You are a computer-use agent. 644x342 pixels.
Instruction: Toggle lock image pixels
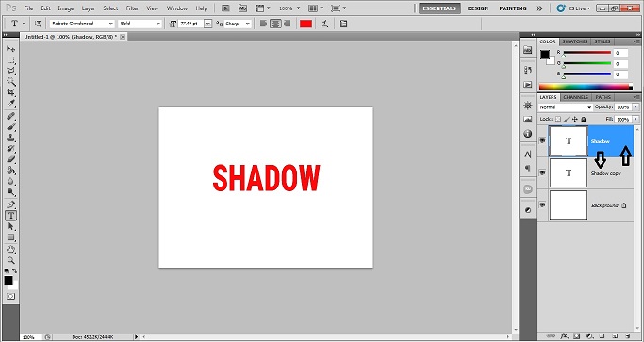point(567,119)
